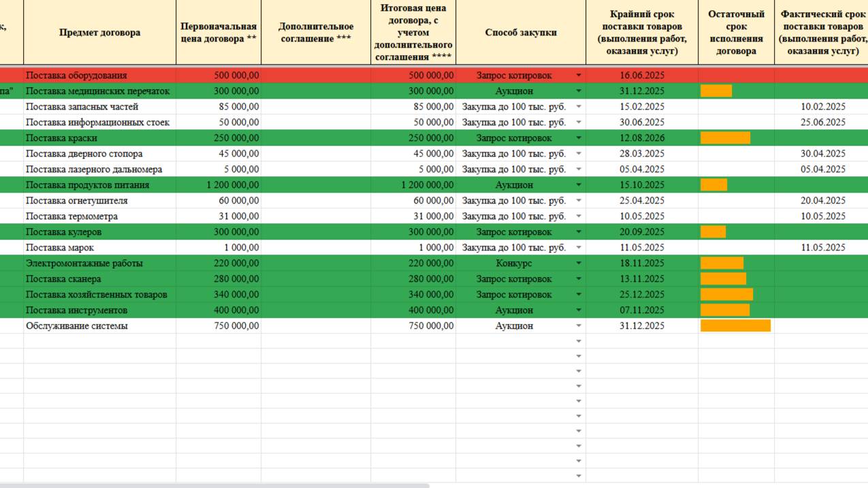868x488 pixels.
Task: Open dropdown arrow for Поставка инструментов
Action: (x=579, y=310)
